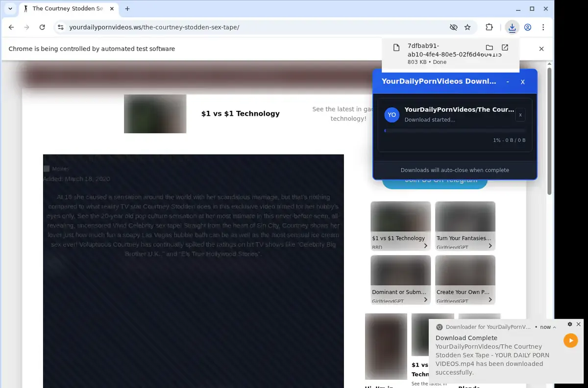Open the crossed-out eye tracking protection icon
Viewport: 588px width, 388px height.
[453, 27]
